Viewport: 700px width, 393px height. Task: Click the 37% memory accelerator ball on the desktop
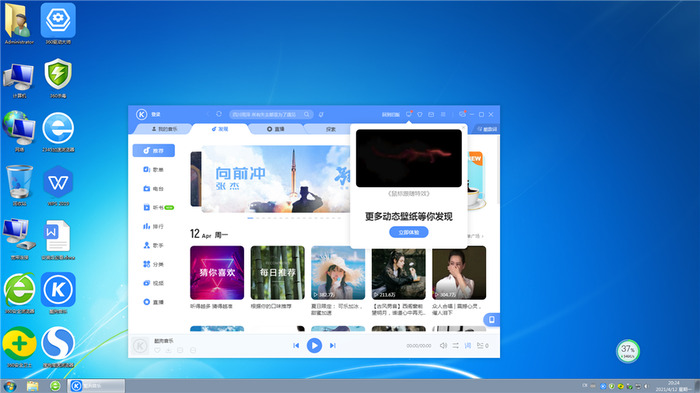[x=628, y=351]
